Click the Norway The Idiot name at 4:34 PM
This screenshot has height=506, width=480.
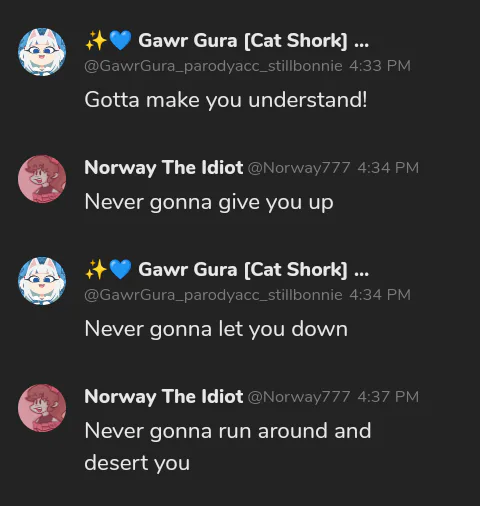(164, 167)
